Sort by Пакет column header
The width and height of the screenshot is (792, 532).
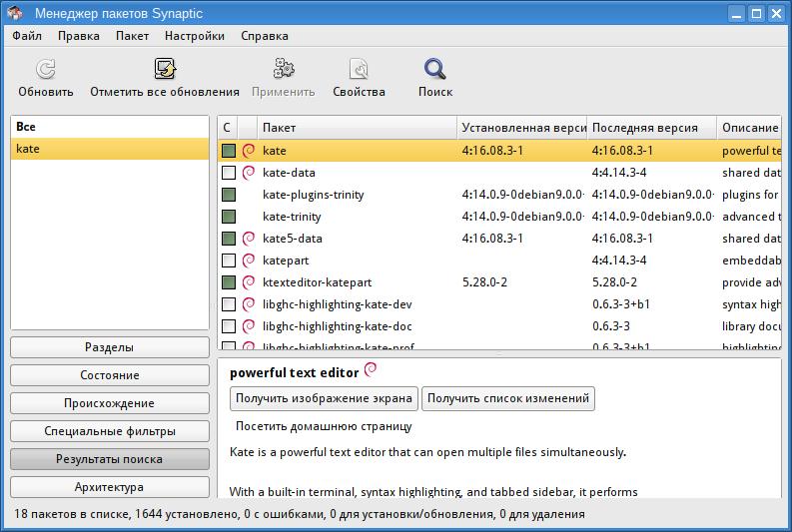tap(358, 128)
